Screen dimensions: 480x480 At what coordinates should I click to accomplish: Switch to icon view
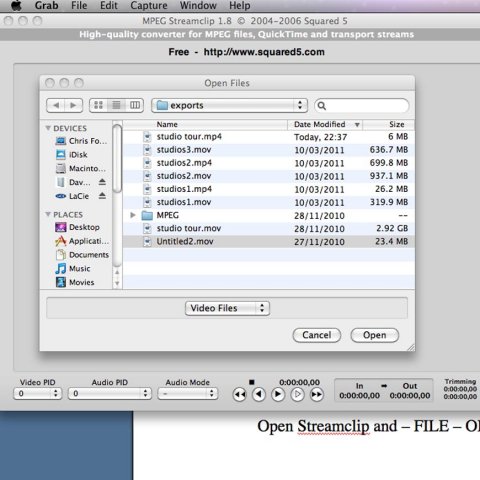(x=98, y=105)
